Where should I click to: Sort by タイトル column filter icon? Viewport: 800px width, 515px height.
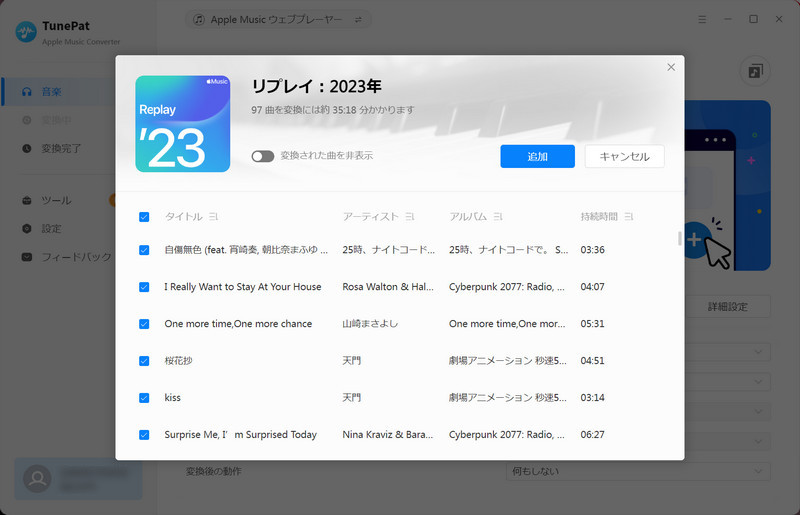[213, 217]
